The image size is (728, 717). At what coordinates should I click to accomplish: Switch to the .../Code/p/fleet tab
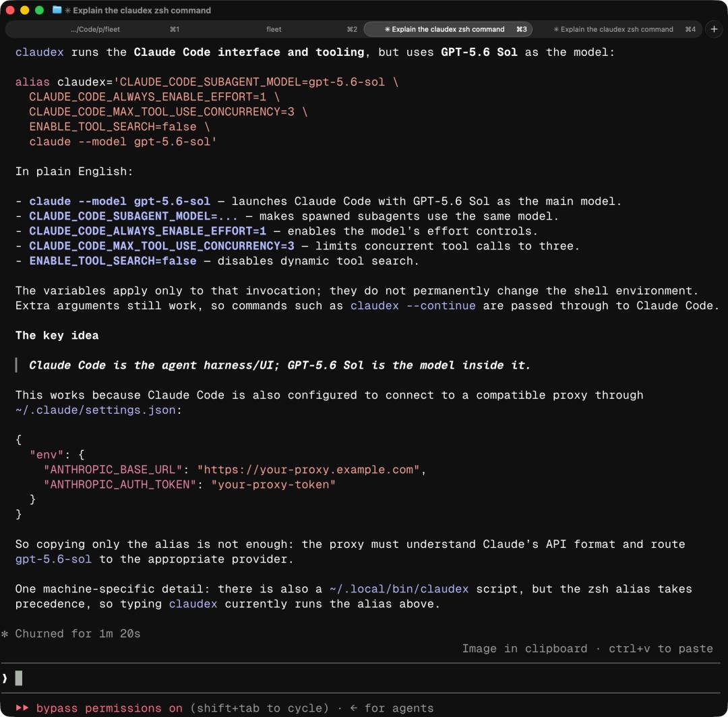coord(95,29)
